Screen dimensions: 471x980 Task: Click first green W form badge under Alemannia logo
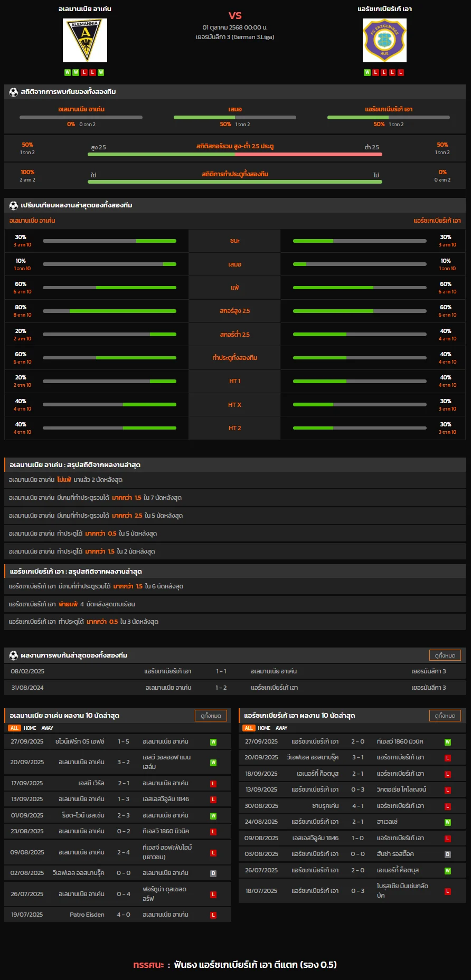click(68, 72)
